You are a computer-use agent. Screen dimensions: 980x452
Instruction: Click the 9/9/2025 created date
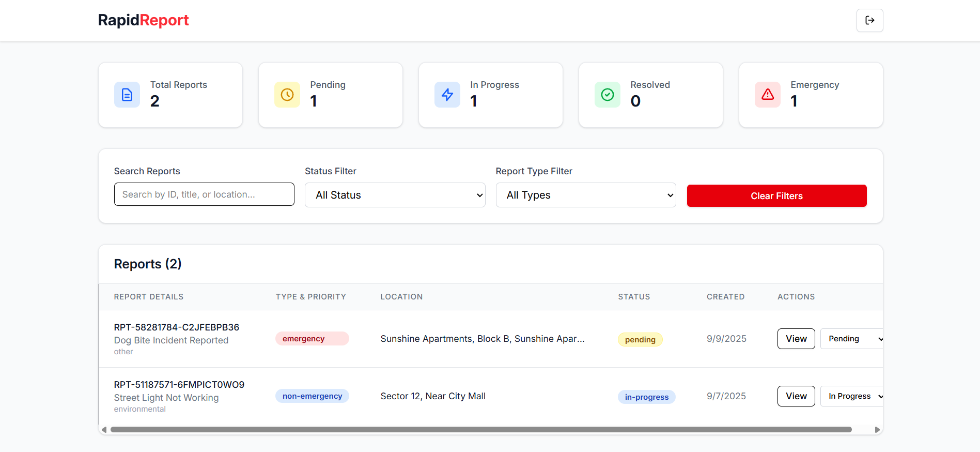click(x=726, y=339)
